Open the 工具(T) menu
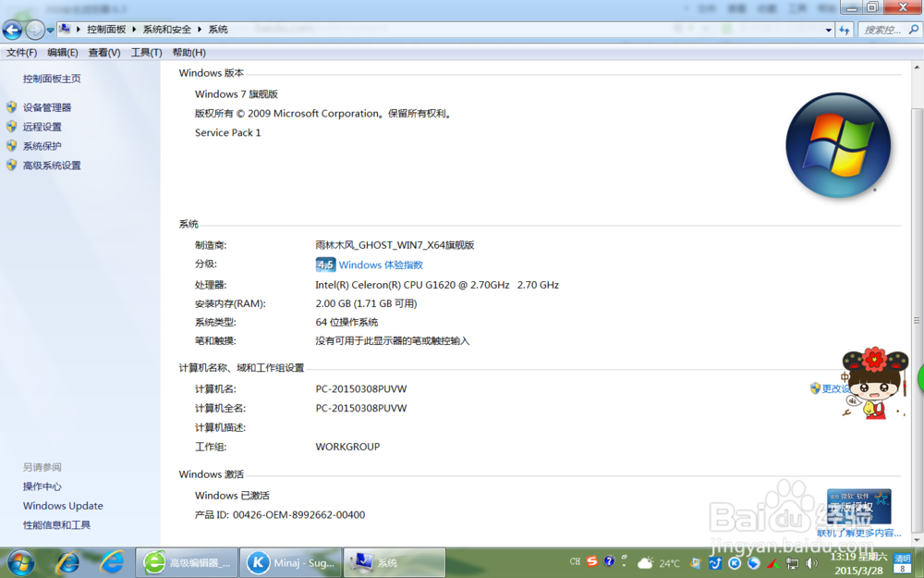Image resolution: width=924 pixels, height=578 pixels. 146,53
